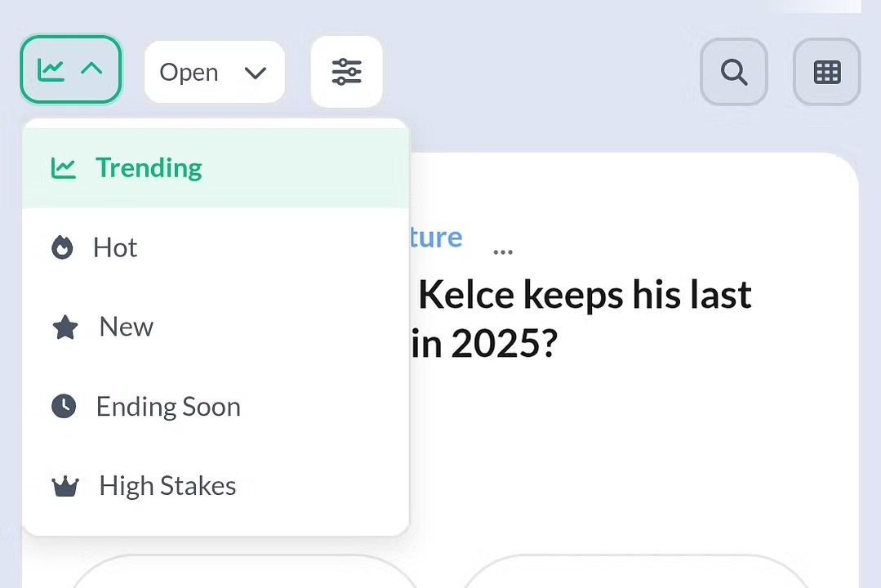Viewport: 881px width, 588px height.
Task: Choose Hot from the sort menu
Action: coord(115,247)
